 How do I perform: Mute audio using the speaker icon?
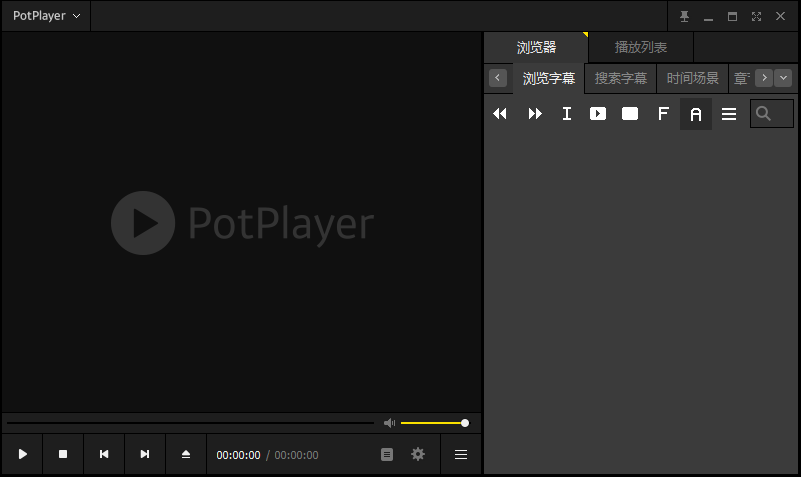coord(389,423)
